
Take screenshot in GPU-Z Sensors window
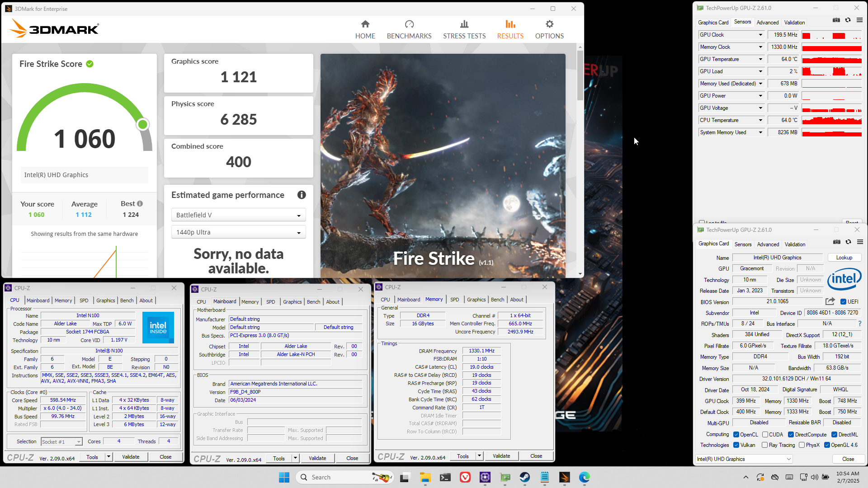click(836, 20)
